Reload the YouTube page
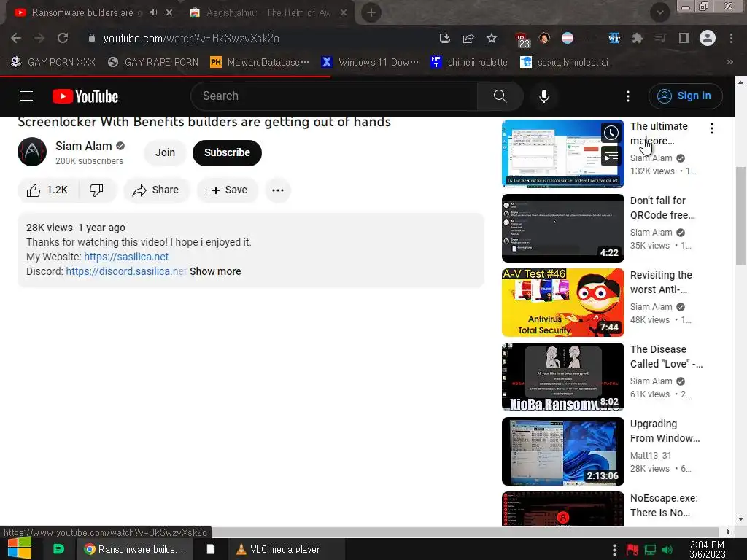Viewport: 747px width, 560px height. pos(63,38)
